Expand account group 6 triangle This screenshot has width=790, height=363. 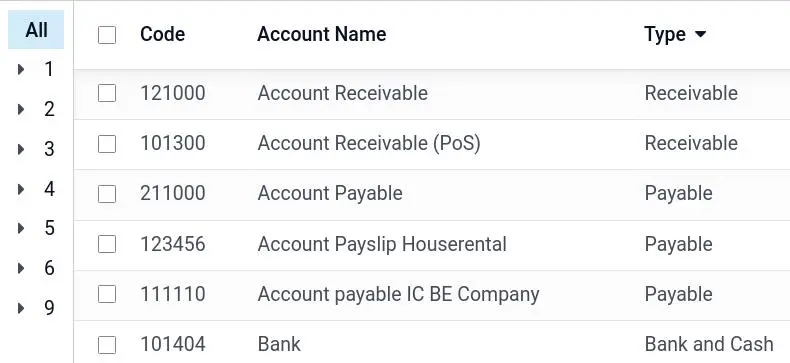pos(21,268)
